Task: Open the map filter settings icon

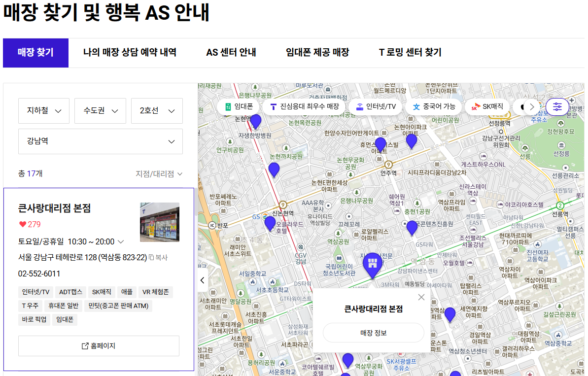Action: pyautogui.click(x=557, y=107)
